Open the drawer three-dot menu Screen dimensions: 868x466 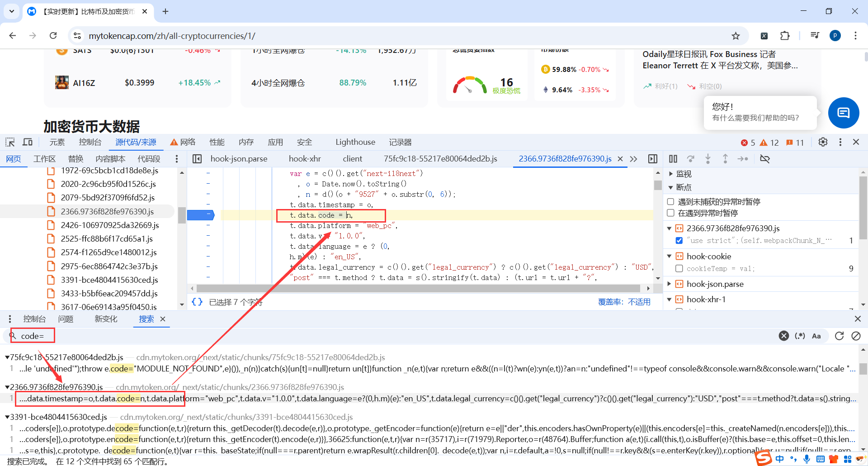(10, 319)
